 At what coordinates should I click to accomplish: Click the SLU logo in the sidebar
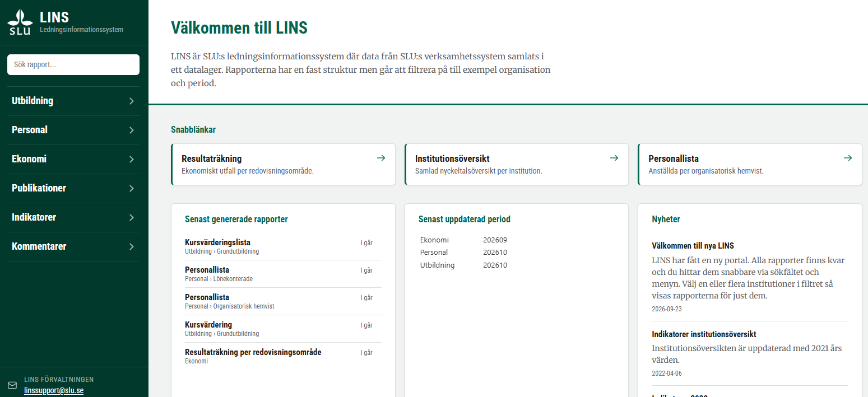[x=20, y=22]
